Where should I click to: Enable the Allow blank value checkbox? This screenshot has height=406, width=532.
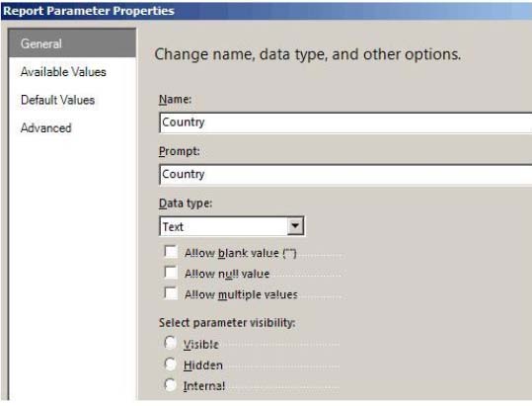[x=171, y=252]
